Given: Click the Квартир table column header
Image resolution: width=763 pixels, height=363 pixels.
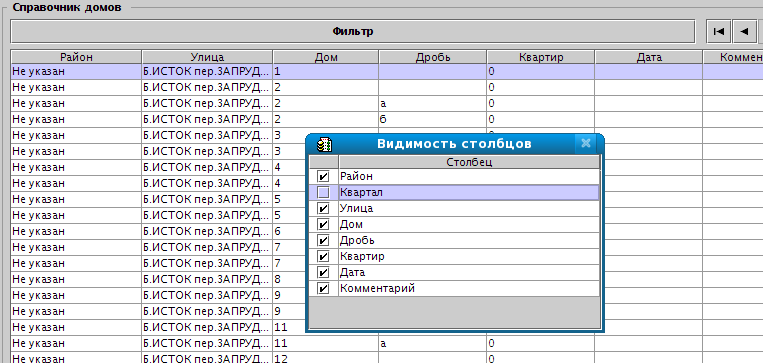Looking at the screenshot, I should click(541, 57).
